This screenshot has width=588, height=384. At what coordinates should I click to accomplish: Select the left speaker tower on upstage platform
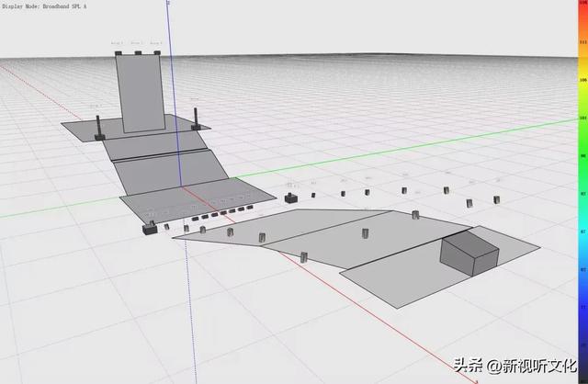tap(99, 129)
